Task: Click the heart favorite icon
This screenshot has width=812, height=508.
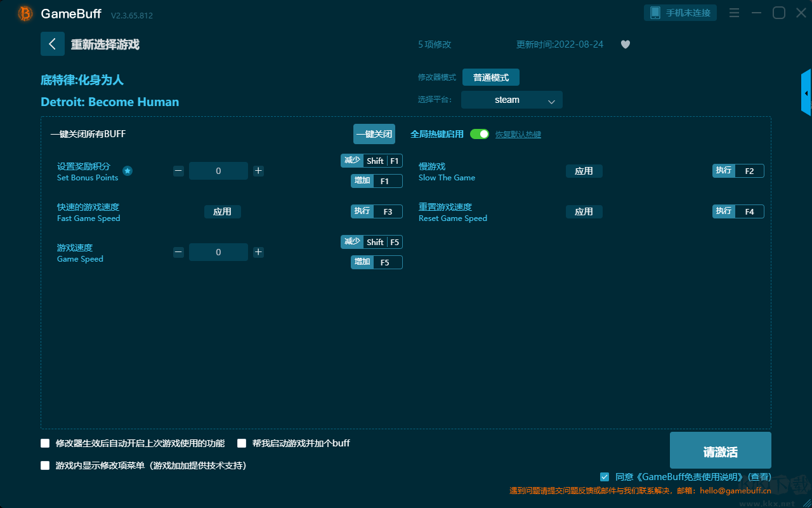Action: pyautogui.click(x=625, y=44)
